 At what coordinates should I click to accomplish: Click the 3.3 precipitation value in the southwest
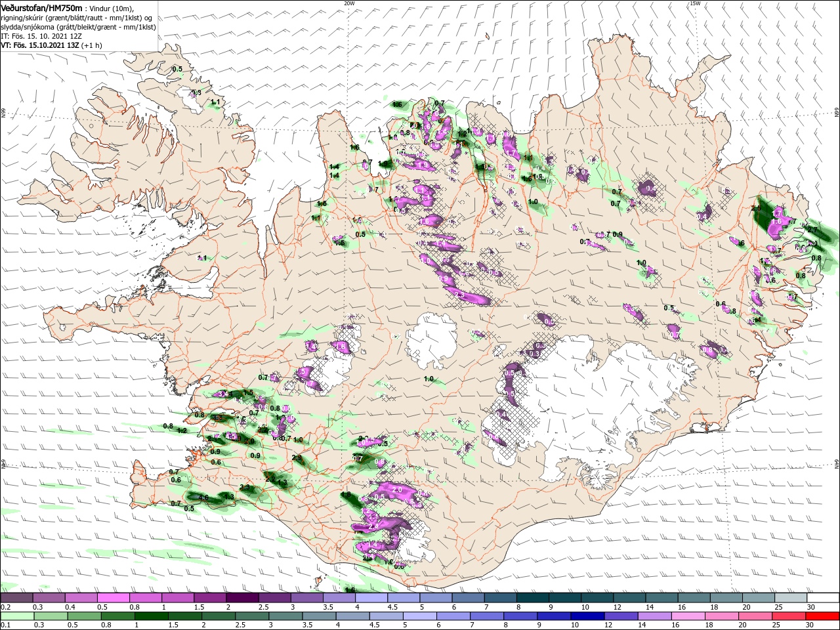[245, 488]
